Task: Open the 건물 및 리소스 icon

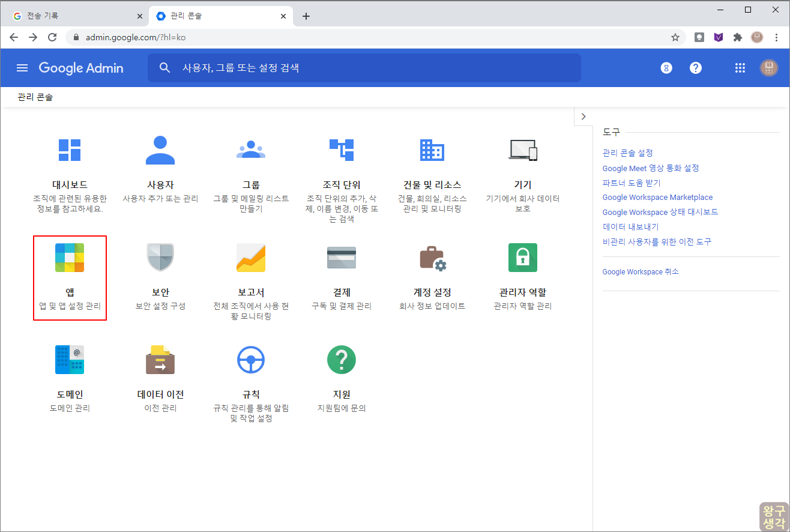Action: pyautogui.click(x=432, y=150)
